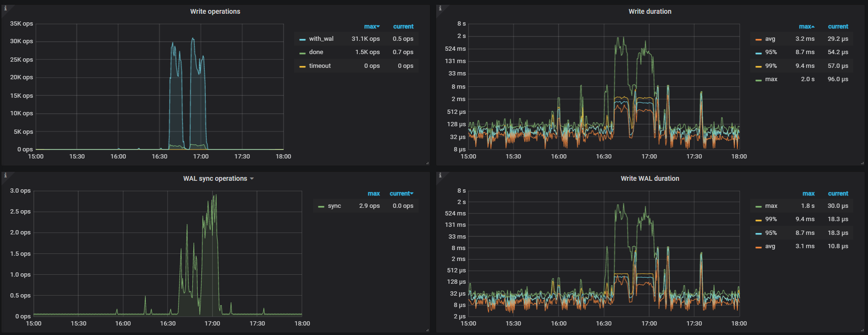Select avg series in Write WAL duration legend
The width and height of the screenshot is (868, 335).
pos(770,246)
